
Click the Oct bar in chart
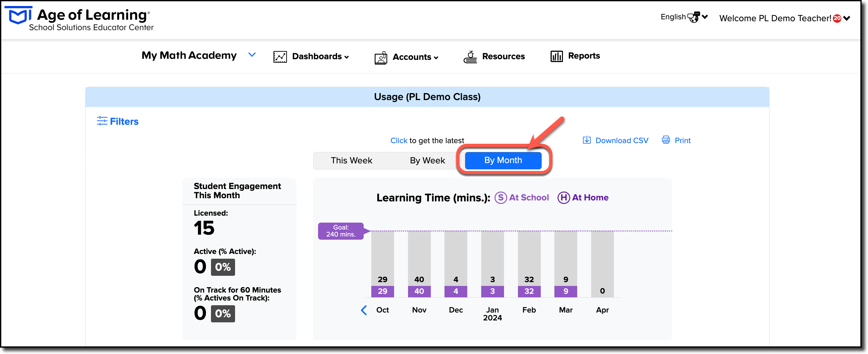382,264
